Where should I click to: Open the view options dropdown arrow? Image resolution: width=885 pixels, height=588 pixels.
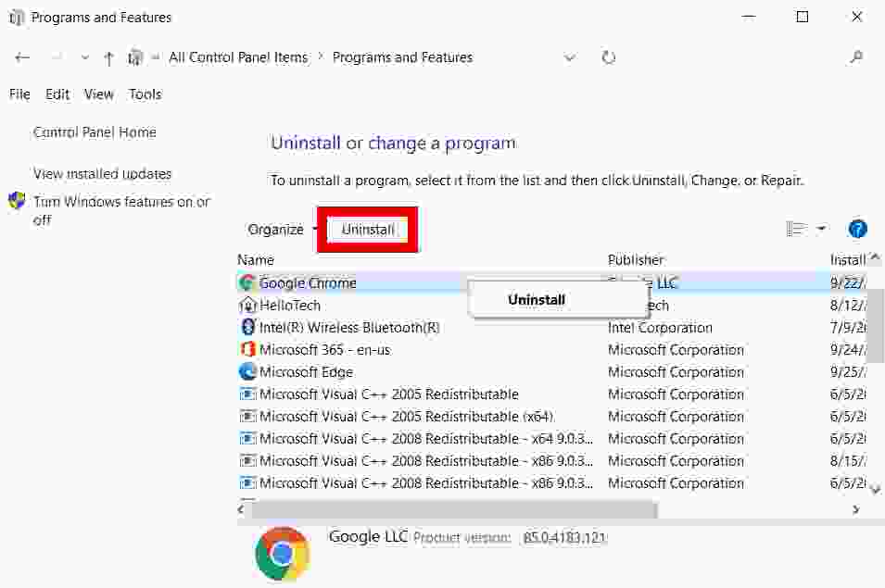click(822, 229)
